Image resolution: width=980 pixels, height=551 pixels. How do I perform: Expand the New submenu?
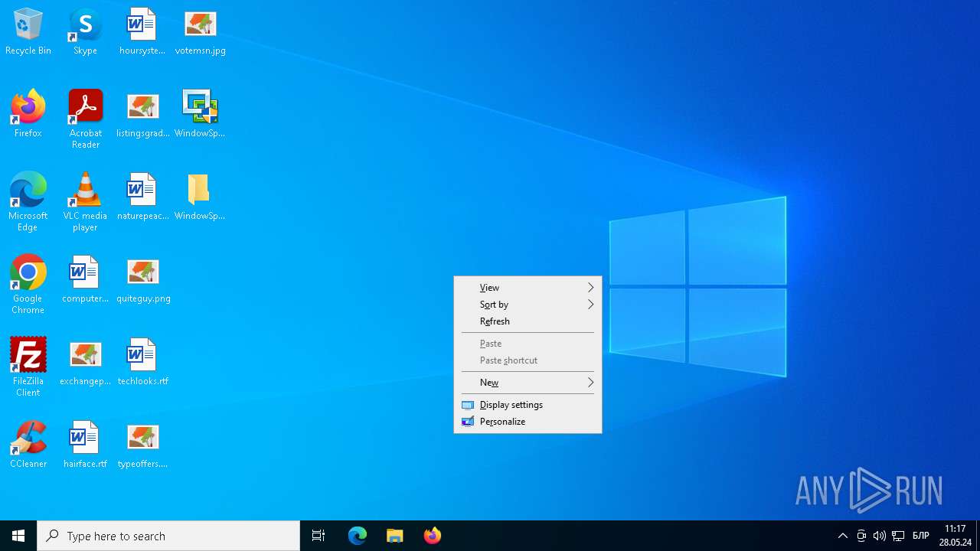point(528,383)
